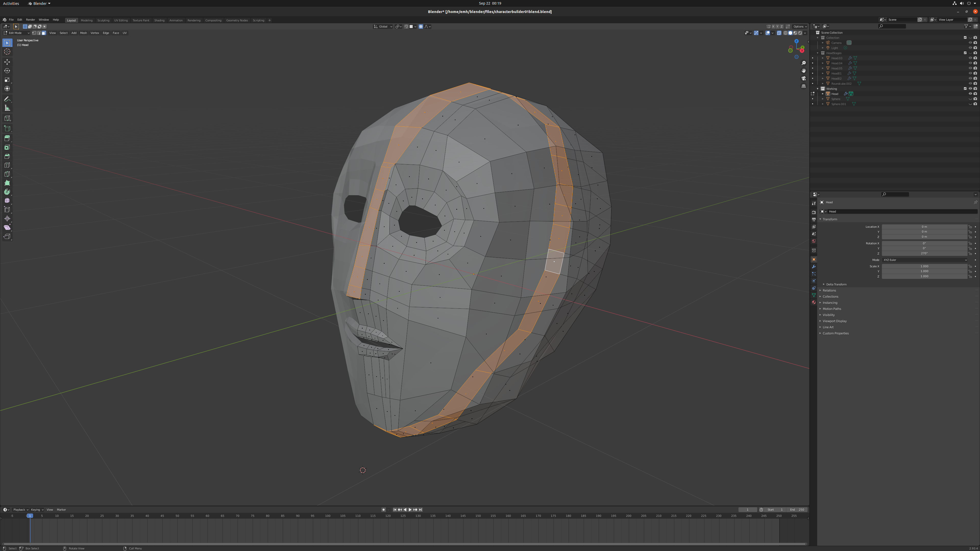Hide Head.03 in viewport with eye icon

coord(970,58)
